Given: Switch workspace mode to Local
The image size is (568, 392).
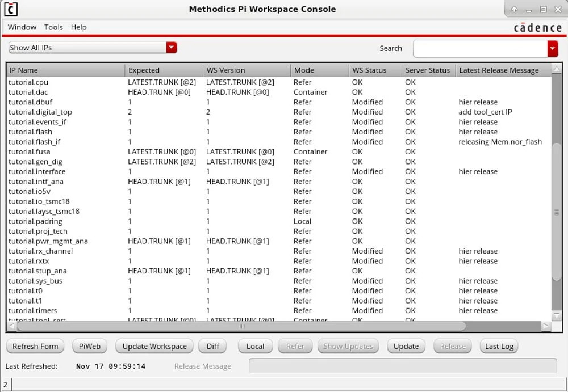Looking at the screenshot, I should (255, 346).
